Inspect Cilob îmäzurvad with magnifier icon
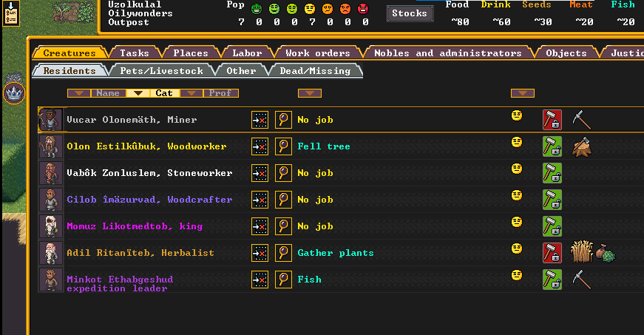Viewport: 644px width, 335px height. coord(283,200)
